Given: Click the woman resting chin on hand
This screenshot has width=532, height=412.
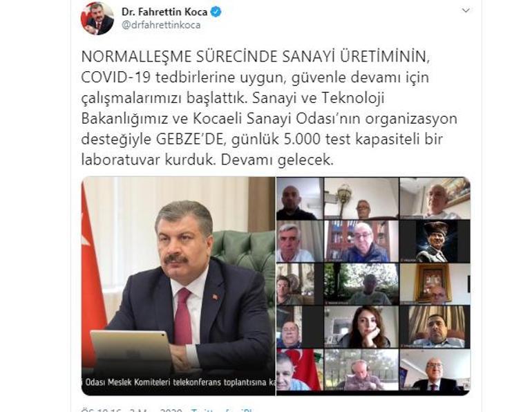Looking at the screenshot, I should (x=361, y=327).
